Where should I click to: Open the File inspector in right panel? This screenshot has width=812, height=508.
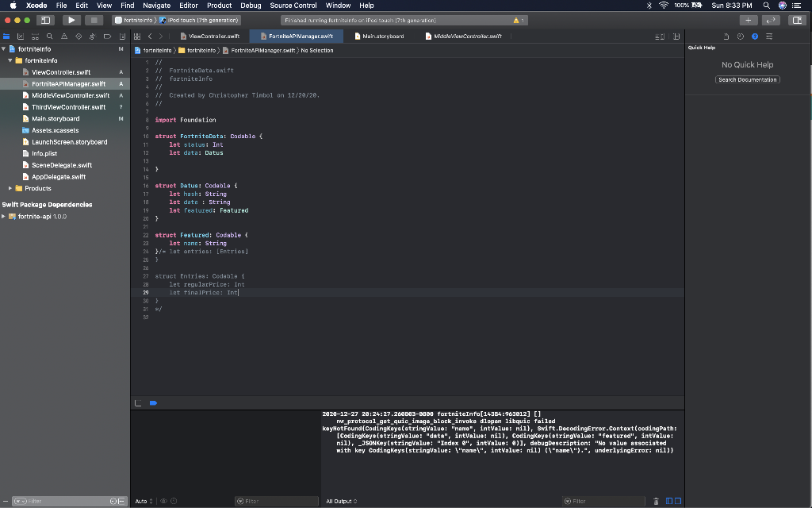pos(726,37)
